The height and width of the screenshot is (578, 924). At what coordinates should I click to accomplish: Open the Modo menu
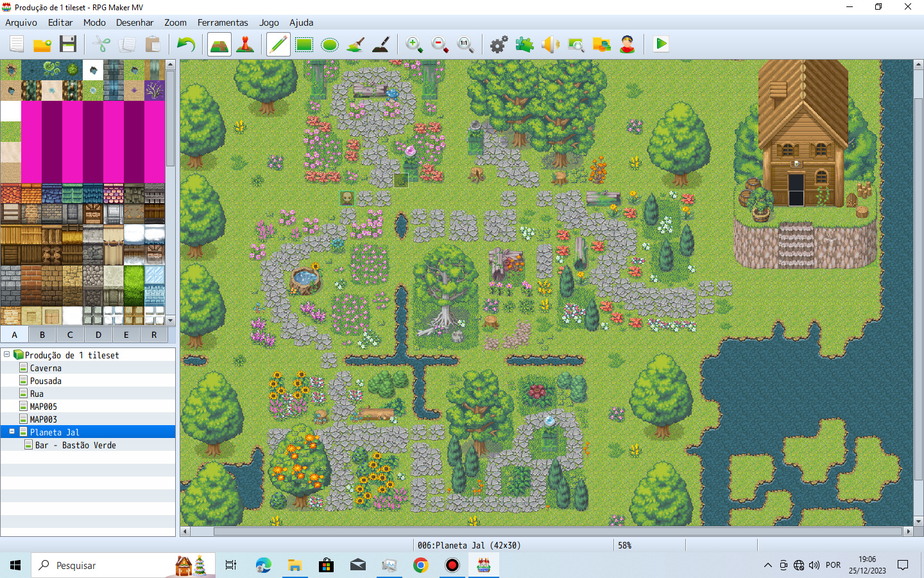(x=94, y=22)
